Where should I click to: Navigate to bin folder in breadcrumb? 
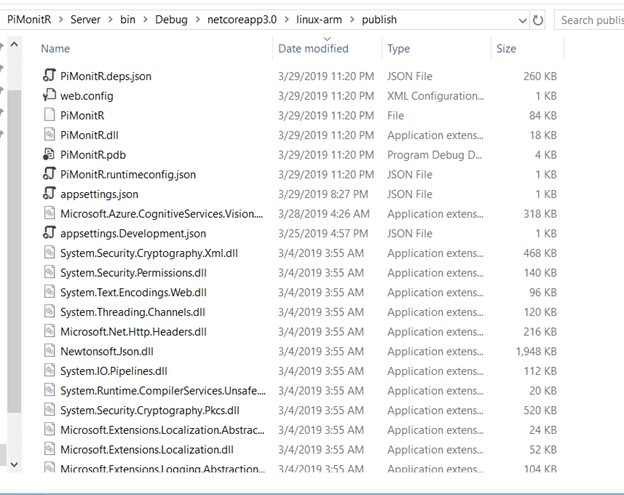point(128,19)
